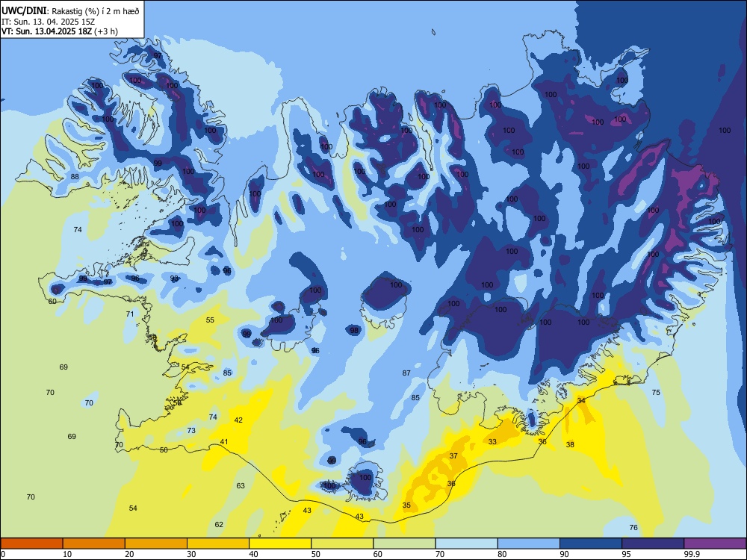Click the map value '87'
747x560 pixels.
coord(406,373)
